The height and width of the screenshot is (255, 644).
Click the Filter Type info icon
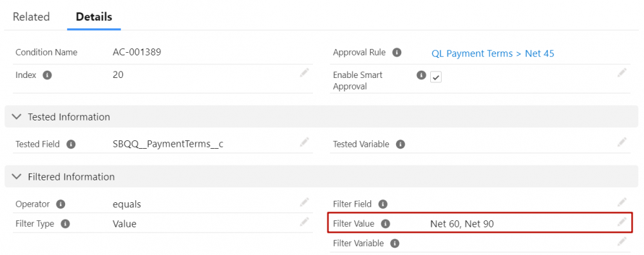click(x=65, y=224)
